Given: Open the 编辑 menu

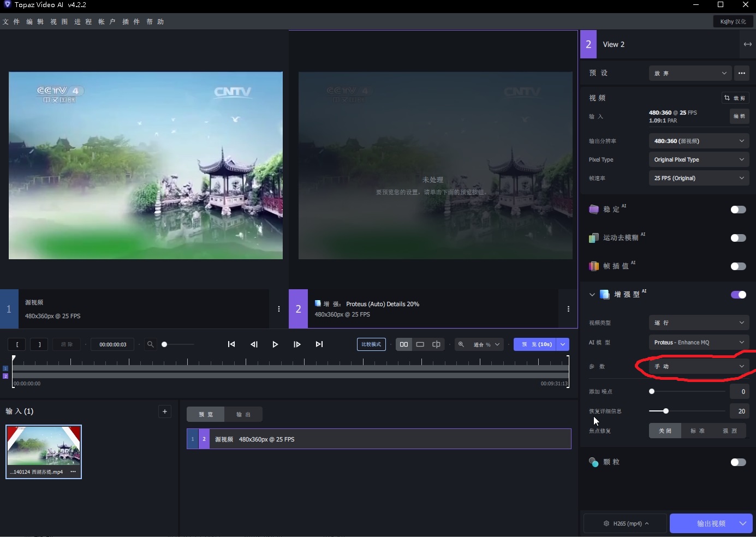Looking at the screenshot, I should [x=35, y=22].
